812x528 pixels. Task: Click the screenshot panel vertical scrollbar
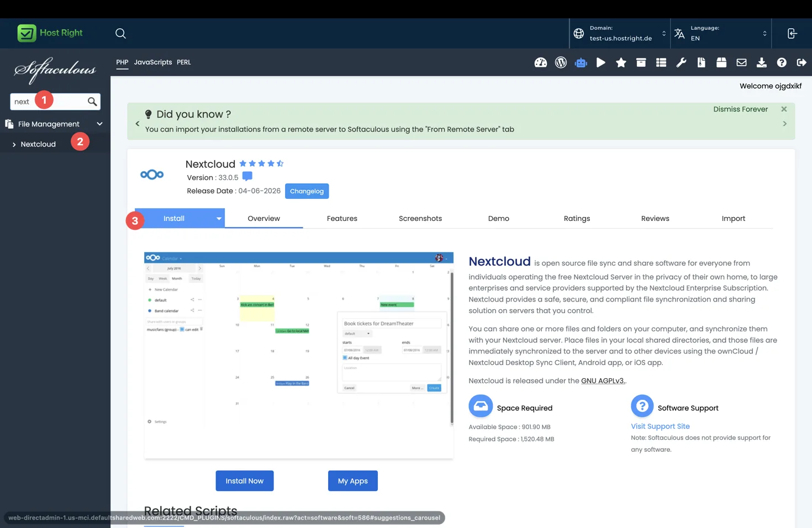coord(451,348)
